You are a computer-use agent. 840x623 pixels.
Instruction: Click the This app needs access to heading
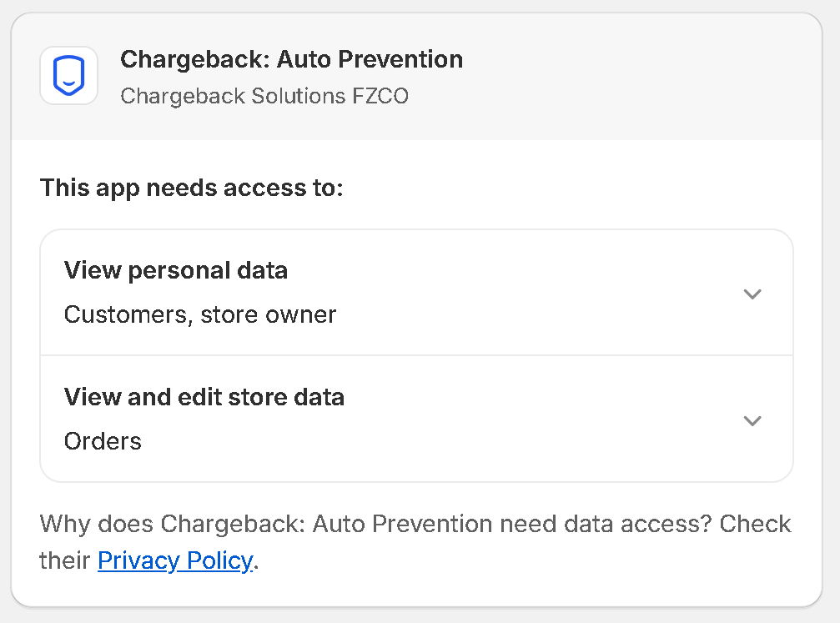point(191,188)
